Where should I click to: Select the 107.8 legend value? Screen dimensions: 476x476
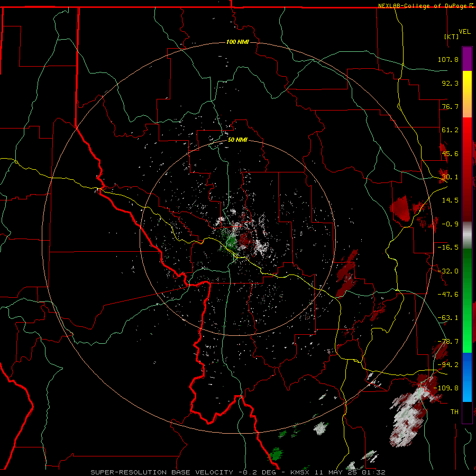pyautogui.click(x=448, y=59)
